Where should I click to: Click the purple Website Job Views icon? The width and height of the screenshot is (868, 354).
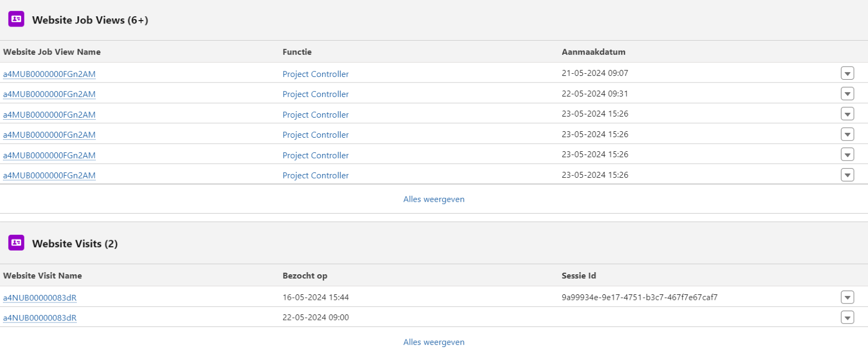pos(16,20)
